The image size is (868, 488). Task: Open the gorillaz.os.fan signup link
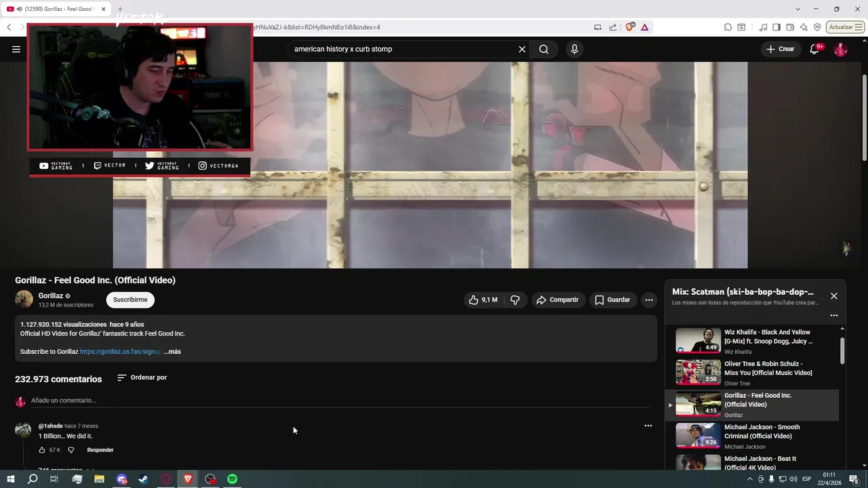pos(120,352)
